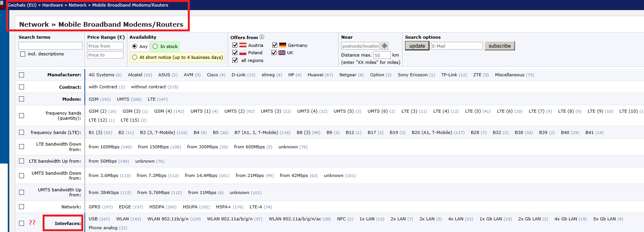Select LTE band B3 (3, T-Mobile)
The height and width of the screenshot is (232, 644).
(x=158, y=132)
